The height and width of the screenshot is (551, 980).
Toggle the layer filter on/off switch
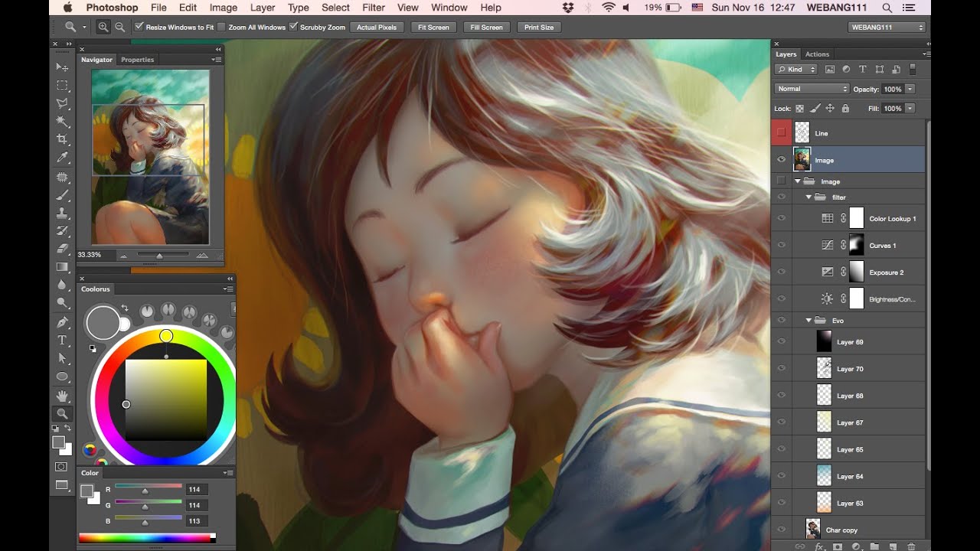pyautogui.click(x=913, y=70)
